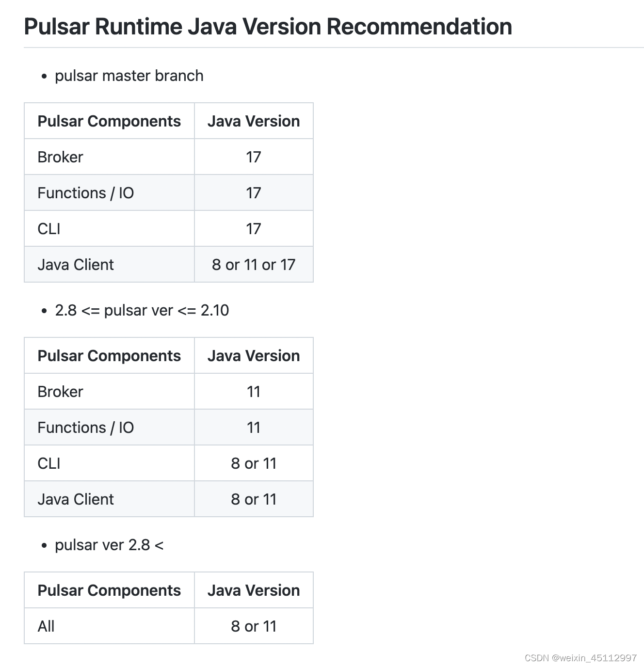Image resolution: width=644 pixels, height=667 pixels.
Task: Click the '2.8 <= pulsar ver <= 2.10' bullet
Action: (142, 310)
